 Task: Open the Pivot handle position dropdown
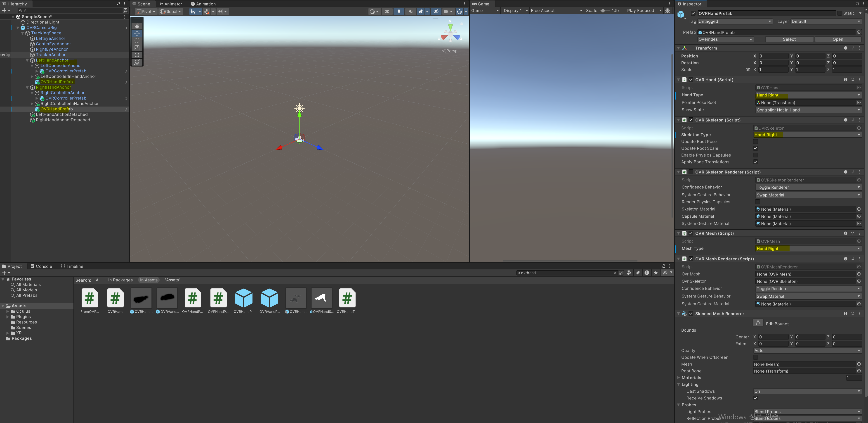tap(146, 12)
